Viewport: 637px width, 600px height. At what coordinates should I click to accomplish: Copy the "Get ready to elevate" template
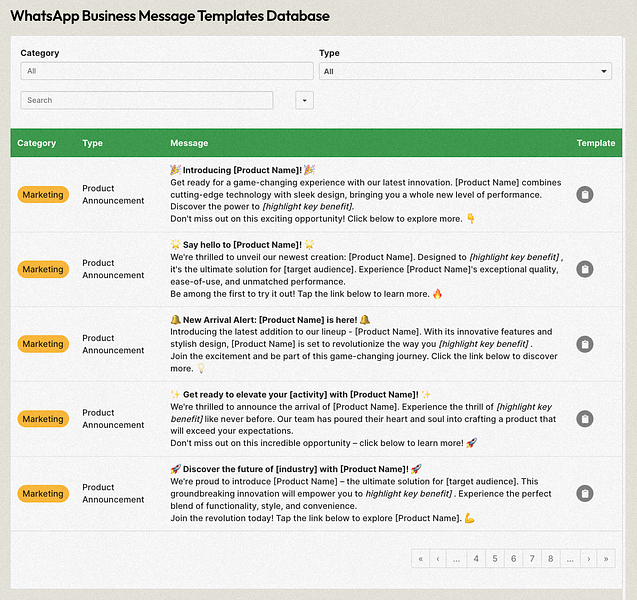[585, 419]
